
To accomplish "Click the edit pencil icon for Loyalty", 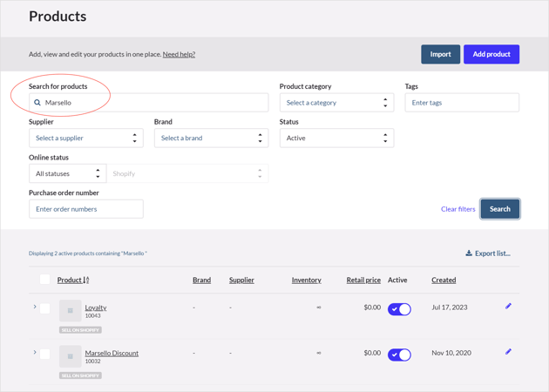I will [x=508, y=307].
